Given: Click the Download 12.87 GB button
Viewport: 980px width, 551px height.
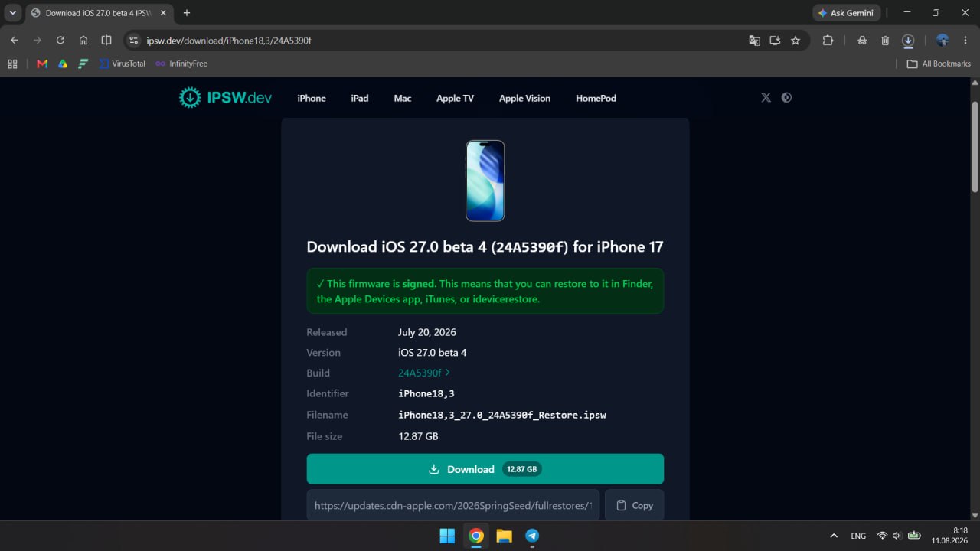Looking at the screenshot, I should pyautogui.click(x=485, y=469).
